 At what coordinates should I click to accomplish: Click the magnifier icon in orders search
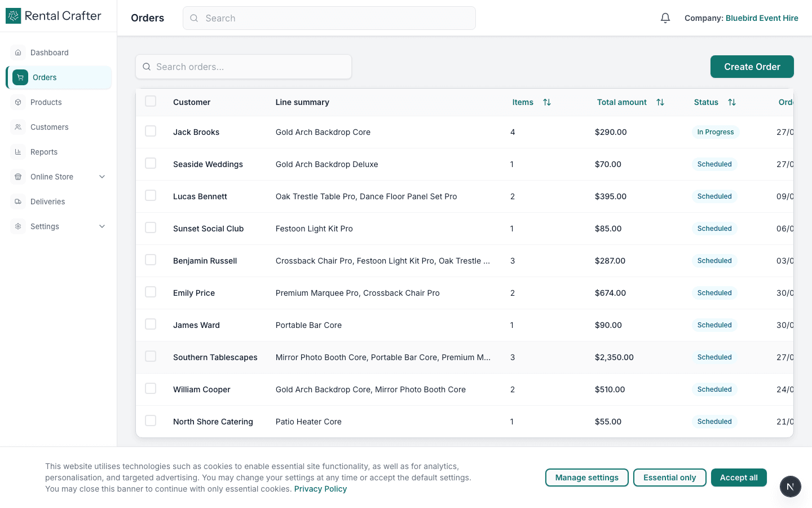point(147,67)
